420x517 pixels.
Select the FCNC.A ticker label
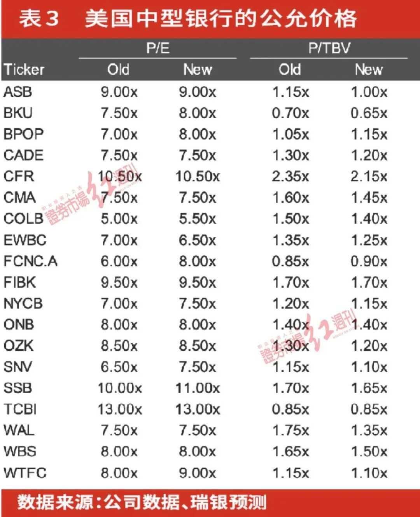click(x=30, y=261)
